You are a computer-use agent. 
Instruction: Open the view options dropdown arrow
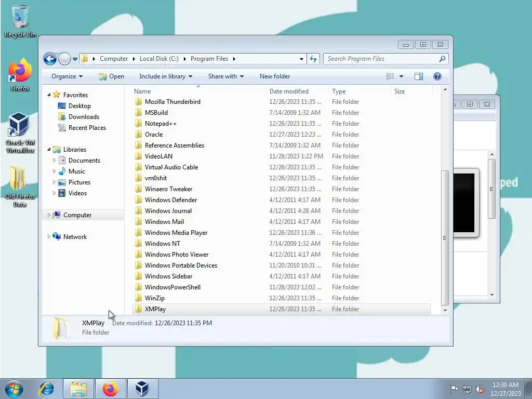401,76
